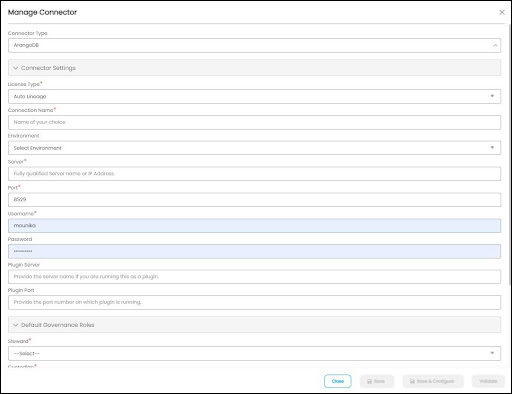
Task: Click the Save & Configure button
Action: pyautogui.click(x=433, y=381)
